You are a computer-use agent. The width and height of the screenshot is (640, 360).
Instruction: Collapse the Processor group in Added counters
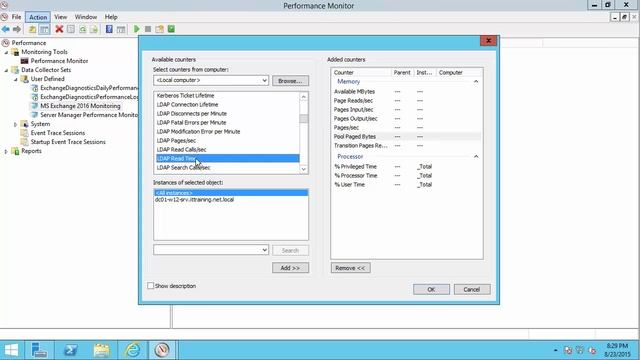click(476, 157)
